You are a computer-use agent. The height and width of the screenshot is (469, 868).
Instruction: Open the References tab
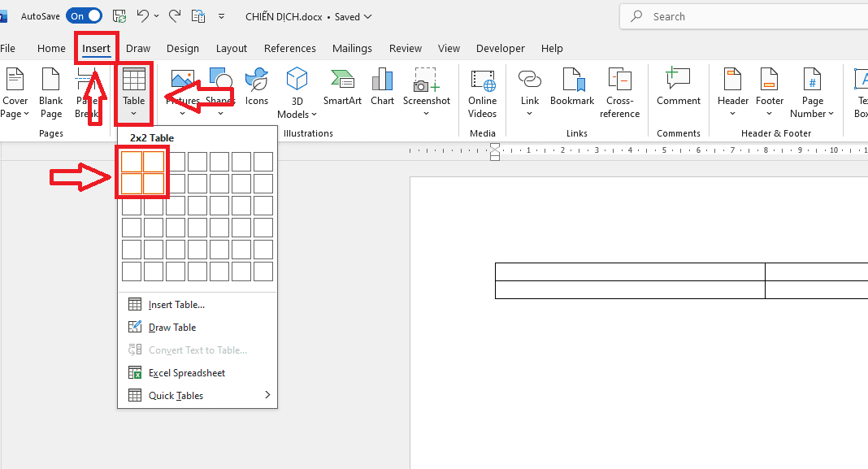pos(290,49)
